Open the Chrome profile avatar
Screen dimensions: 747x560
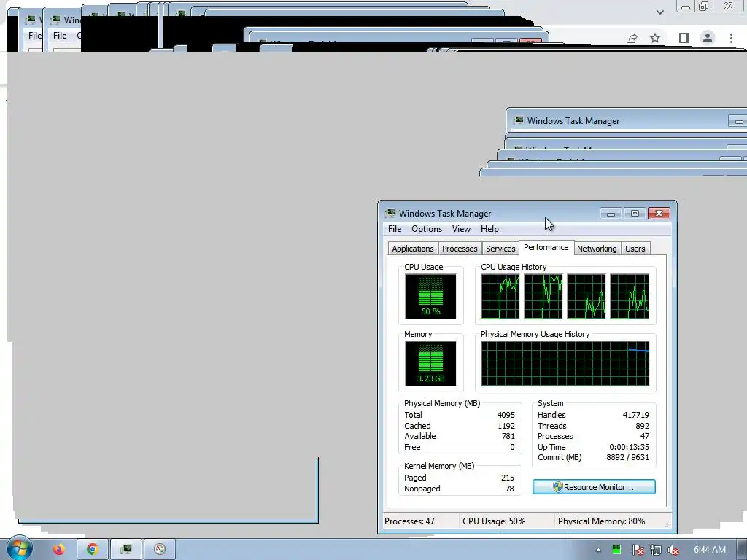click(x=708, y=38)
